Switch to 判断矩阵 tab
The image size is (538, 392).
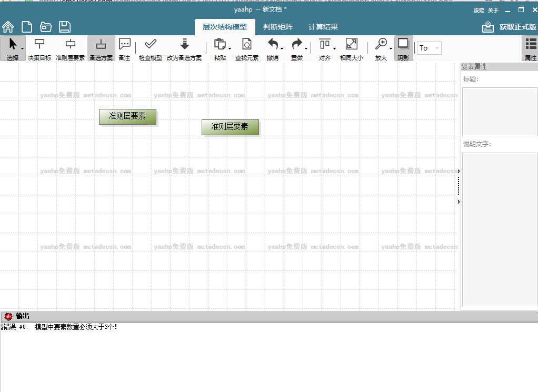point(278,27)
